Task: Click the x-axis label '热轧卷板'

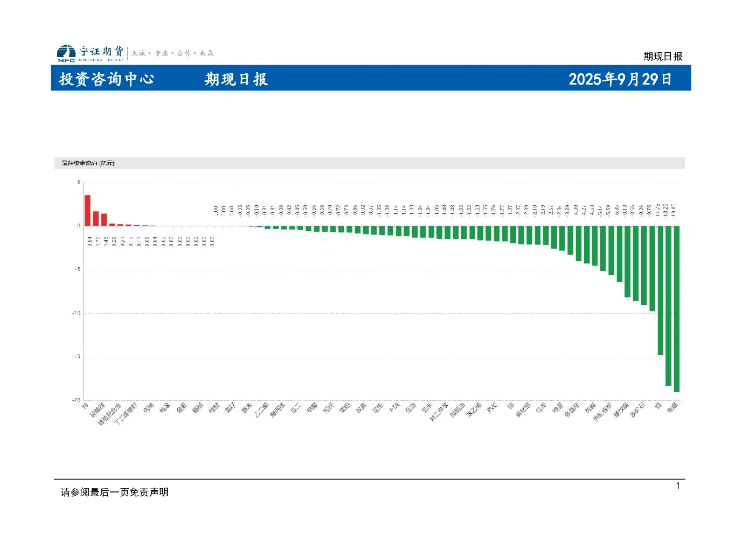Action: click(602, 412)
